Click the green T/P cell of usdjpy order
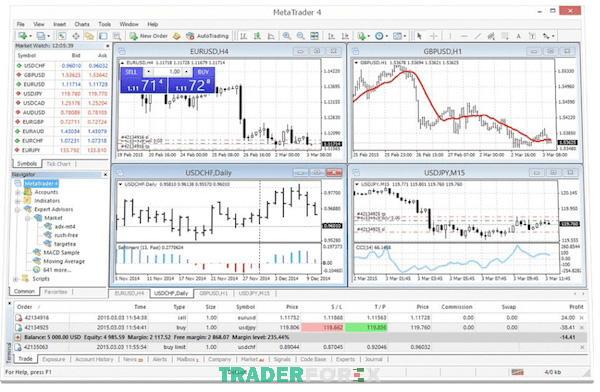The width and height of the screenshot is (600, 392). point(366,328)
